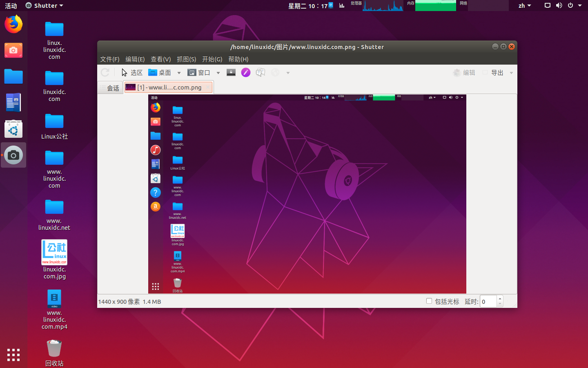The image size is (588, 368).
Task: Open the Shutter app menu in top bar
Action: click(44, 6)
